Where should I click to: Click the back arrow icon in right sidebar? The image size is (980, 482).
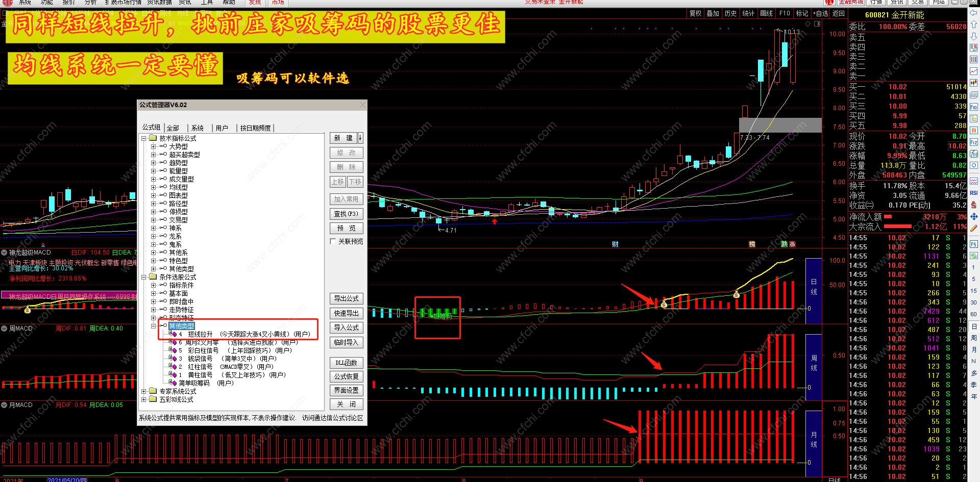973,14
